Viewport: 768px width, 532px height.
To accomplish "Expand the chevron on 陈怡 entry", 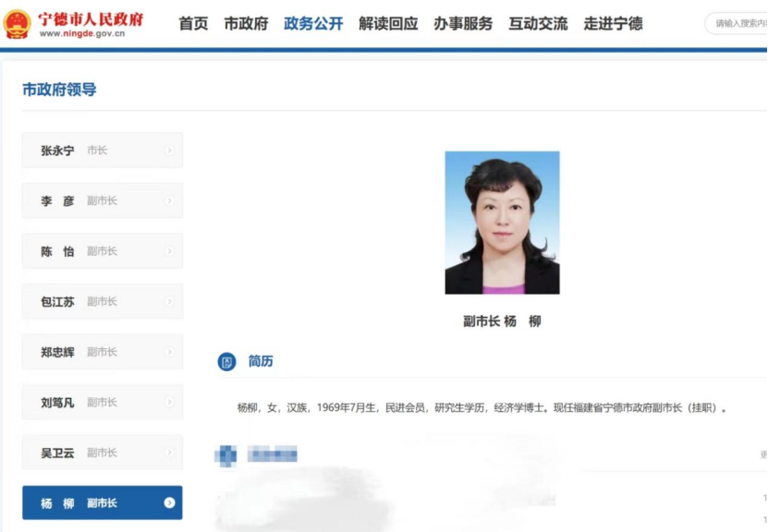I will pos(167,250).
